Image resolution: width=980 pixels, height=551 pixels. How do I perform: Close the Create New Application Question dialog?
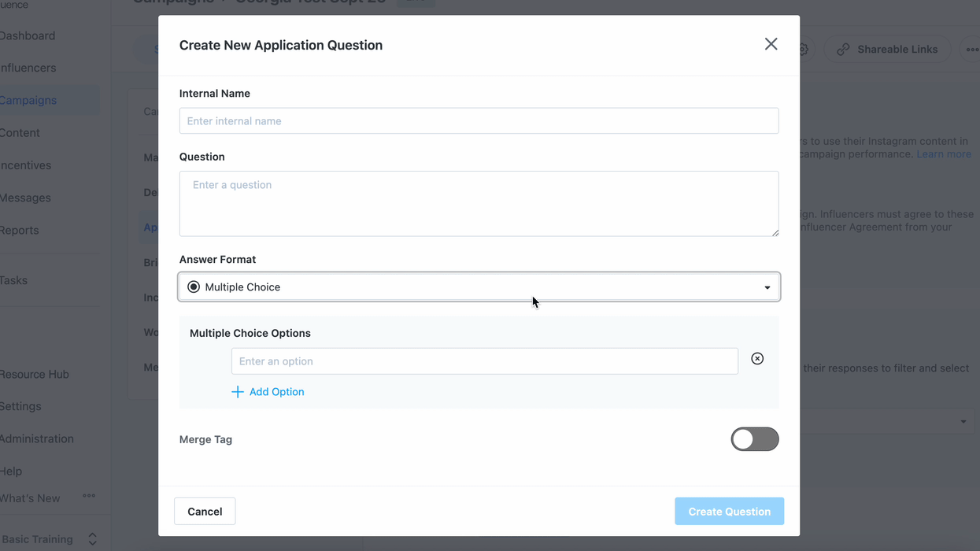[x=771, y=44]
